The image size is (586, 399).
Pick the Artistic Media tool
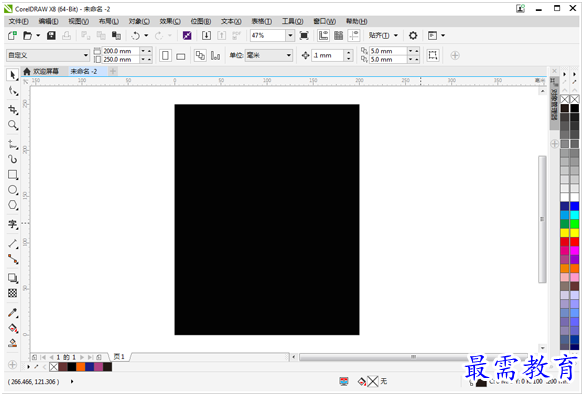coord(13,159)
